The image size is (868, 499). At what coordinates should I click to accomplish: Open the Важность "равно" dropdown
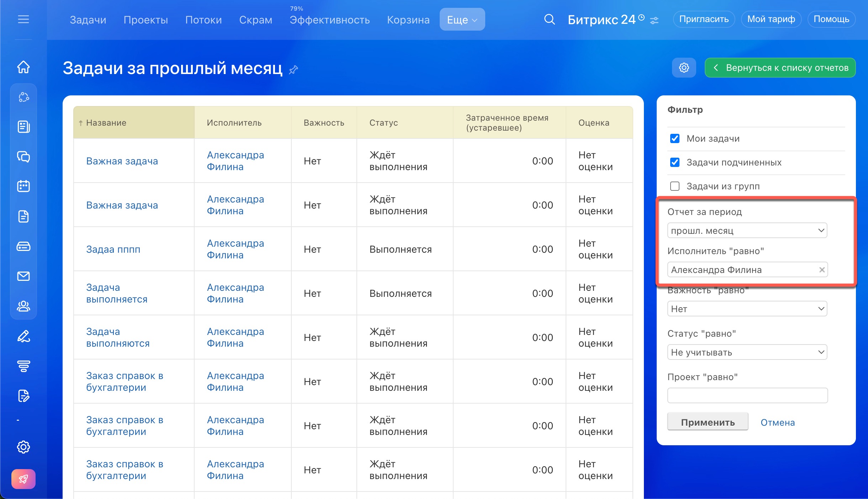click(x=747, y=309)
